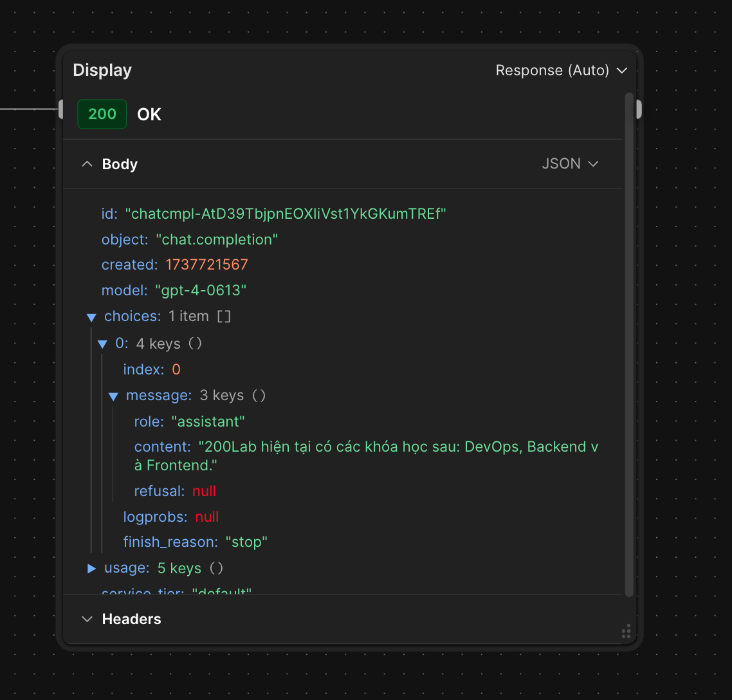Click the chat completion id value

coord(286,214)
